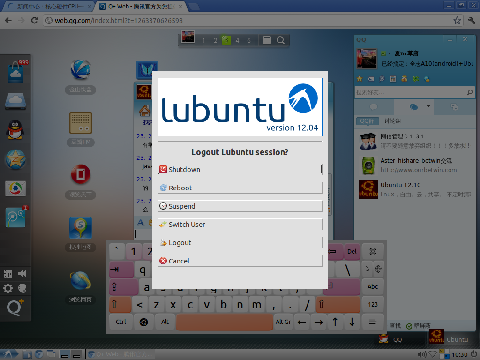Mute sound via the sidebar speaker icon
The height and width of the screenshot is (360, 480).
pyautogui.click(x=22, y=274)
